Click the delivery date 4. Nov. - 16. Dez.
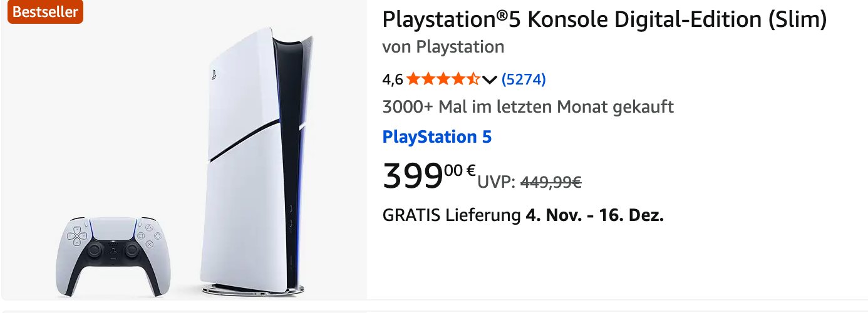Image resolution: width=868 pixels, height=313 pixels. 594,215
